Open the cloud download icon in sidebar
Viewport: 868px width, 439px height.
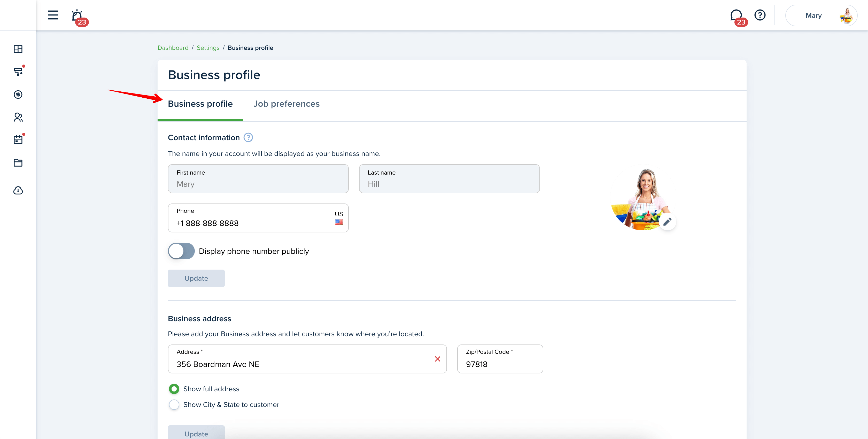18,191
